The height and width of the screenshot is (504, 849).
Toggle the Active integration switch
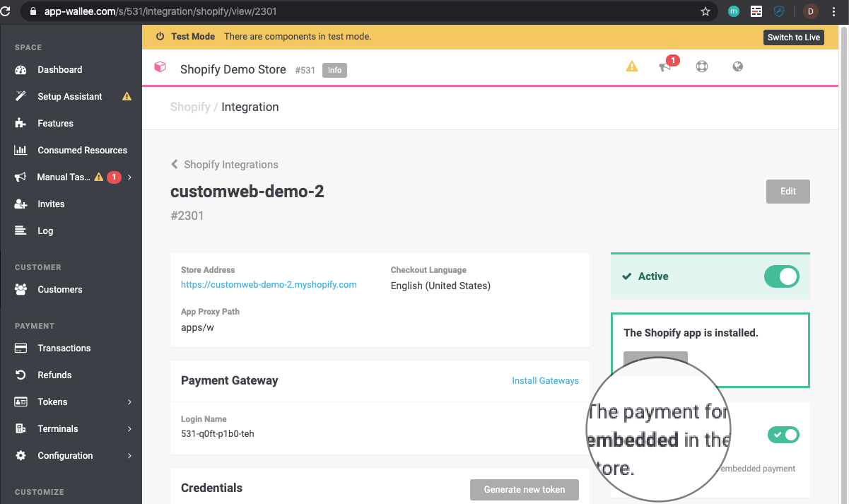(782, 276)
